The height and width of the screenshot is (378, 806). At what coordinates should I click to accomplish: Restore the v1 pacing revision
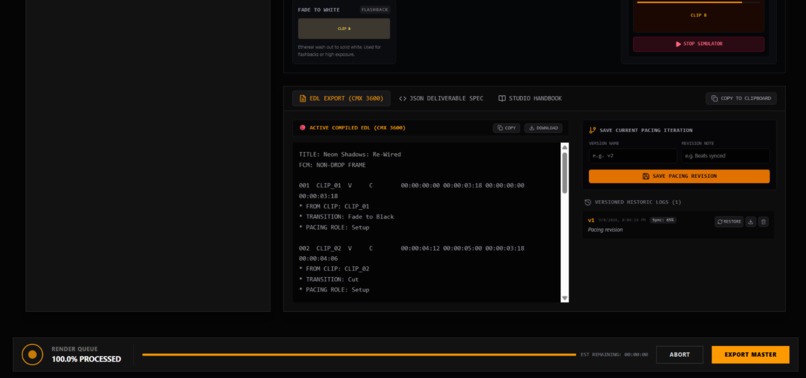click(729, 222)
